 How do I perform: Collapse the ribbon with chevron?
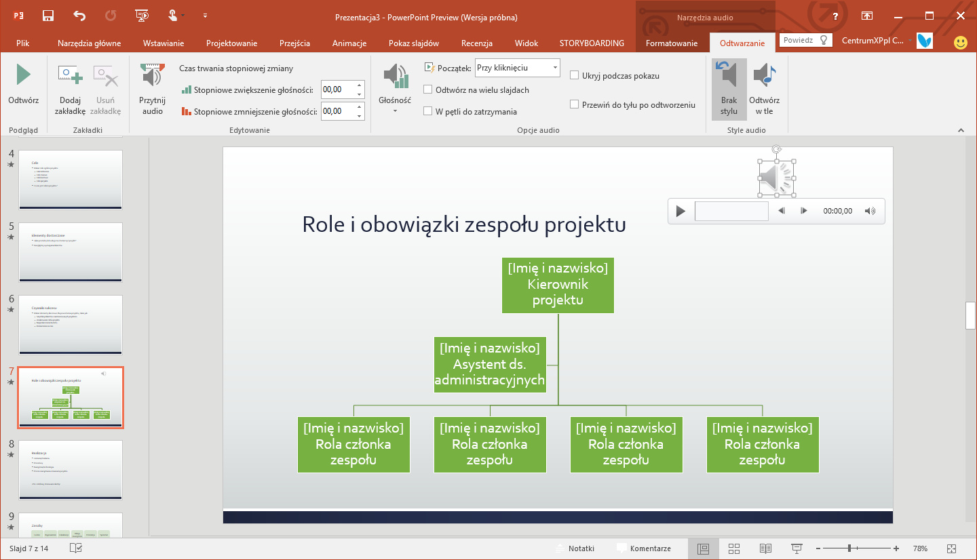(x=961, y=130)
